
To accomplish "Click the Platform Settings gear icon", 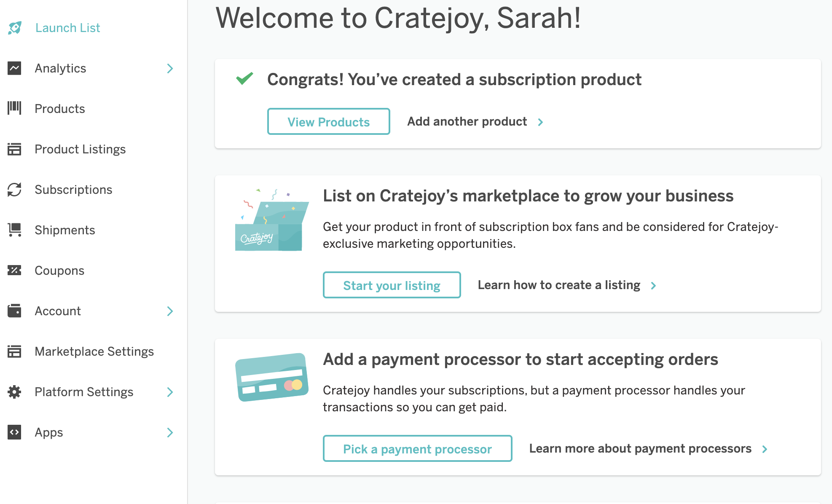I will (x=14, y=392).
